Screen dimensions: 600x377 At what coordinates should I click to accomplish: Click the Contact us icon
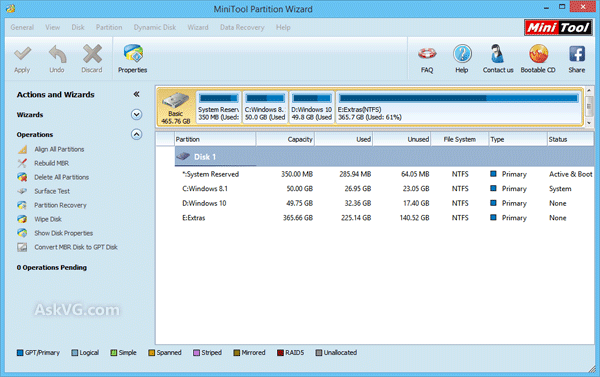[x=497, y=54]
